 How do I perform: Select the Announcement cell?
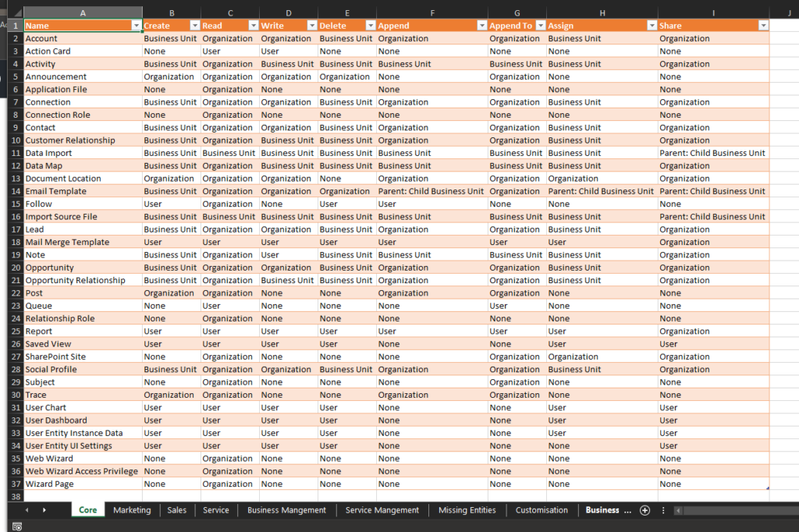click(83, 76)
